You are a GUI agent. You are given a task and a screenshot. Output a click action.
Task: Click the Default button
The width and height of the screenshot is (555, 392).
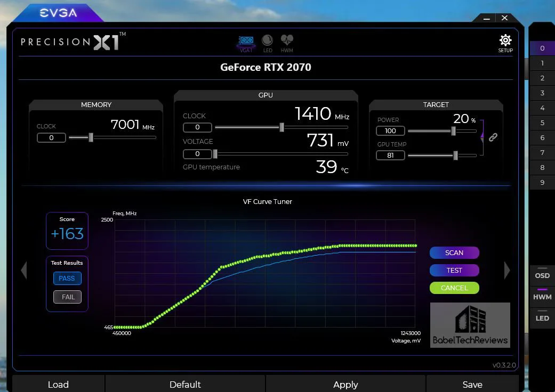click(x=185, y=384)
